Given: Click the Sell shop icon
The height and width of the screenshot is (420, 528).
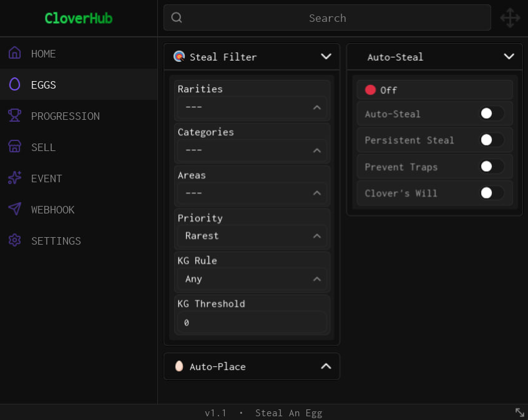Looking at the screenshot, I should [x=14, y=147].
